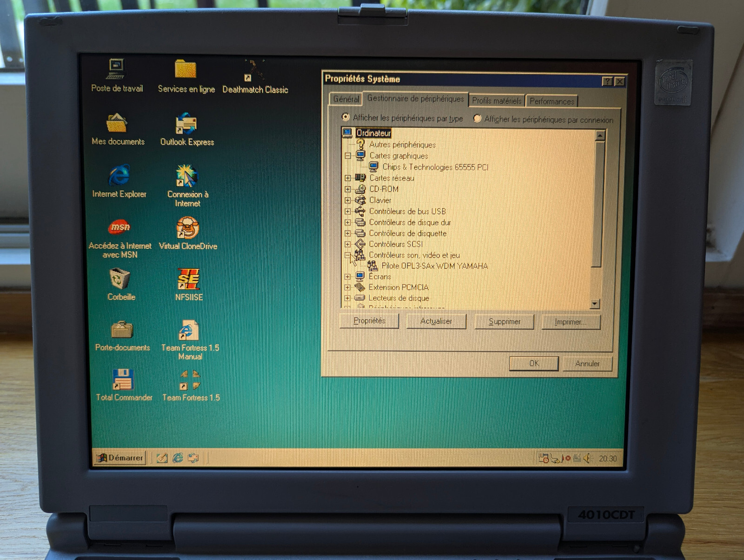Image resolution: width=744 pixels, height=560 pixels.
Task: Select 'Pilote OPL3-SAx WDM YAMAHA' device
Action: pos(434,266)
